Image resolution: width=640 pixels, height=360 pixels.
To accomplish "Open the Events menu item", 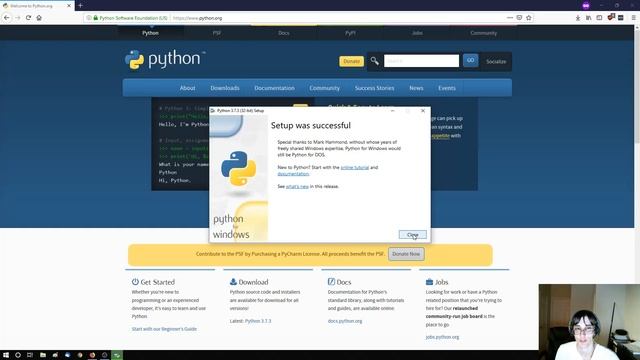I will (447, 88).
